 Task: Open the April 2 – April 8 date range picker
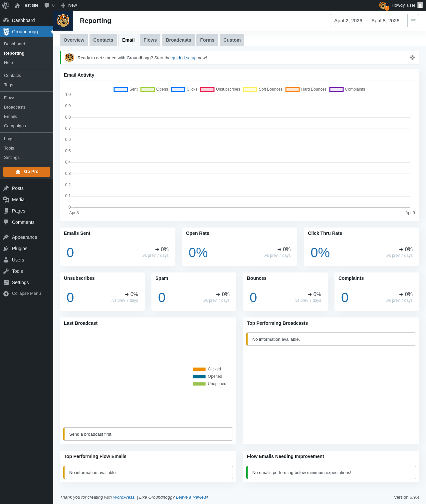pos(369,21)
